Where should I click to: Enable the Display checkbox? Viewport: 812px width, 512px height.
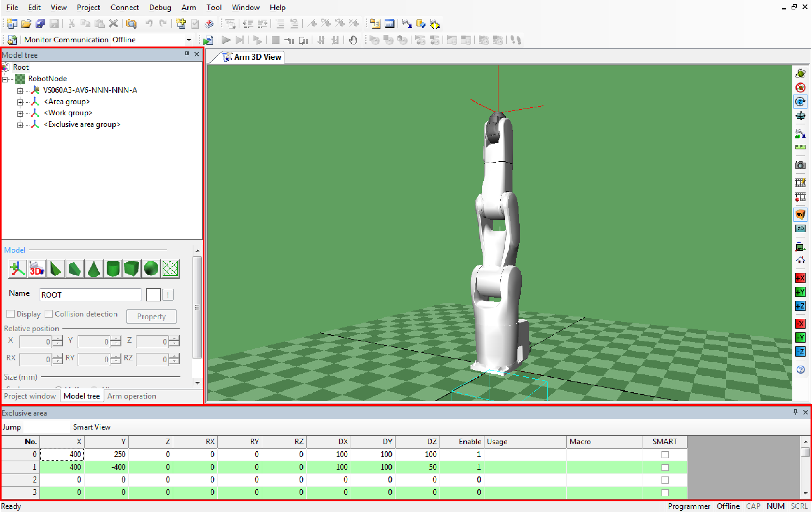11,314
